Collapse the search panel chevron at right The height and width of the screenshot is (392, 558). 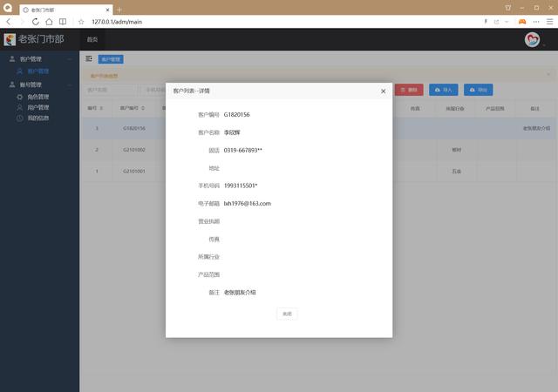pos(548,74)
